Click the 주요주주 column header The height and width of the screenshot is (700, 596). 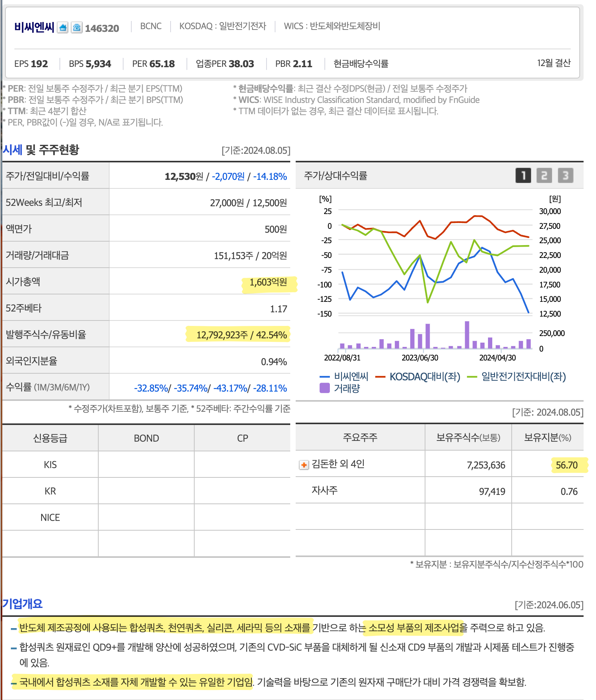(x=360, y=437)
